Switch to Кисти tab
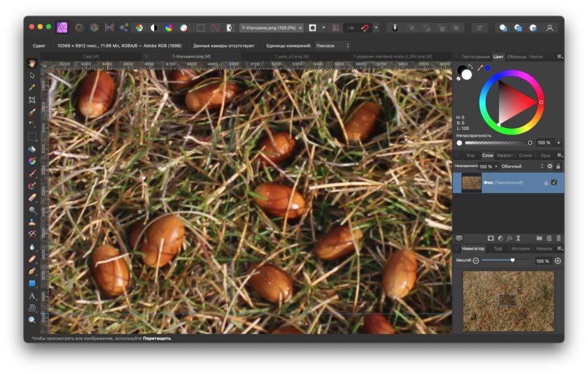 (536, 57)
